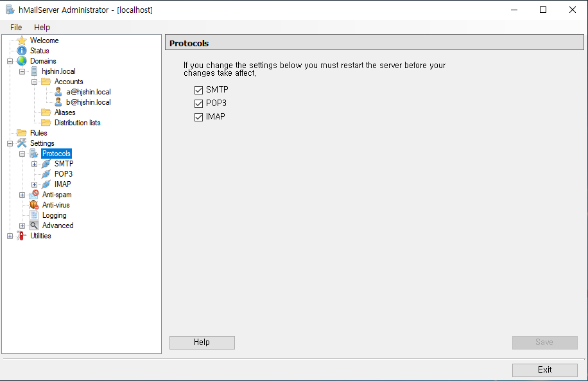The width and height of the screenshot is (588, 381).
Task: Select the Aliases tree label
Action: (65, 112)
